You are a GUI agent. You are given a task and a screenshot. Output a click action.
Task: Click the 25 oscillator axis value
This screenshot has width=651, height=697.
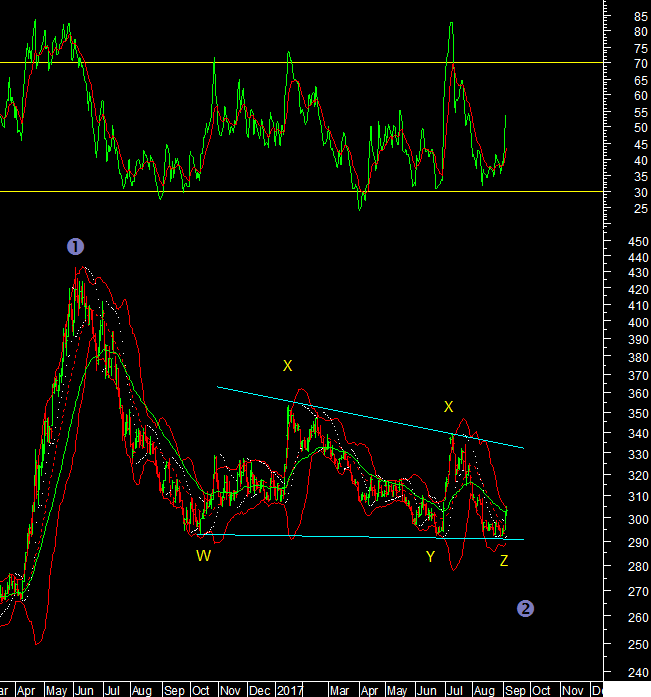641,208
